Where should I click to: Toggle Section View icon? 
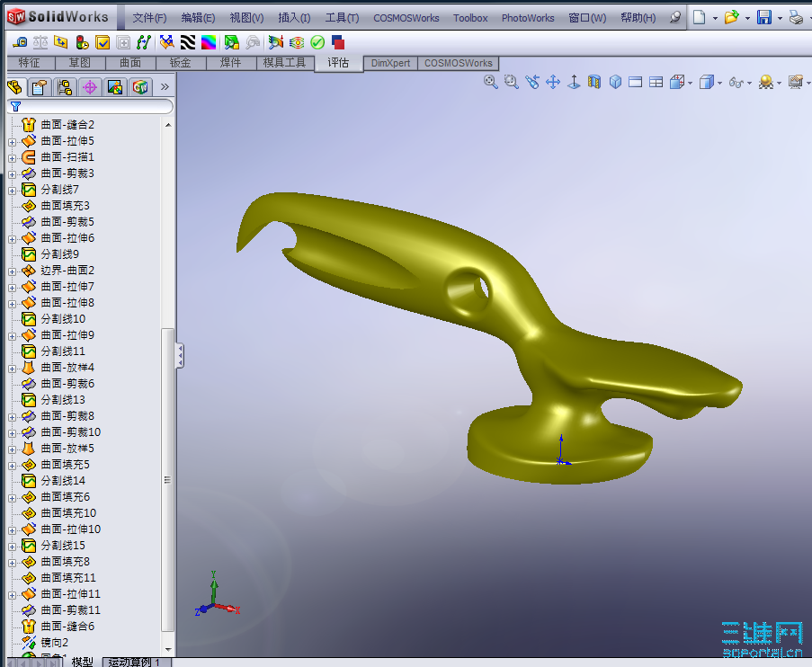[594, 82]
